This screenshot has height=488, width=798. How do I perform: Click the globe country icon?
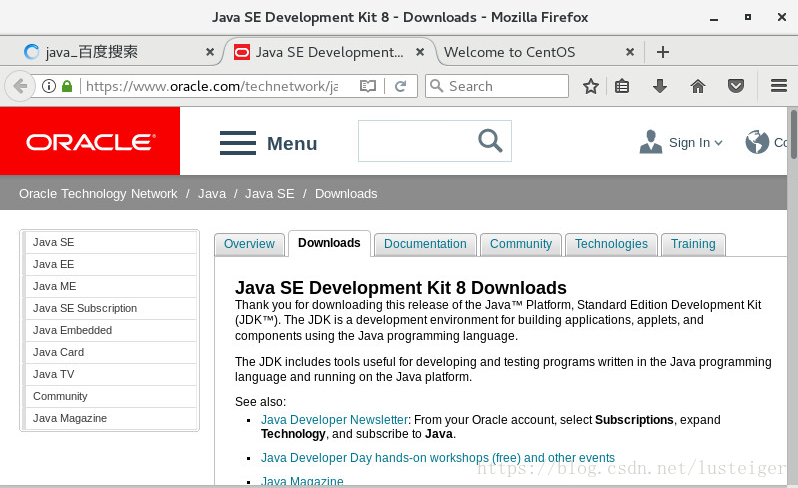757,142
